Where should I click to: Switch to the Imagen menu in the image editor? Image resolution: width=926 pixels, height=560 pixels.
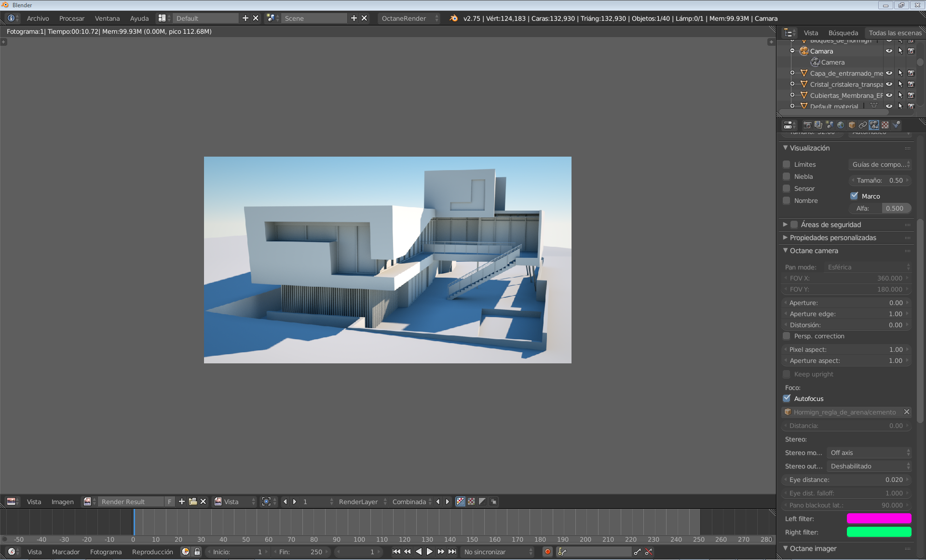(63, 501)
